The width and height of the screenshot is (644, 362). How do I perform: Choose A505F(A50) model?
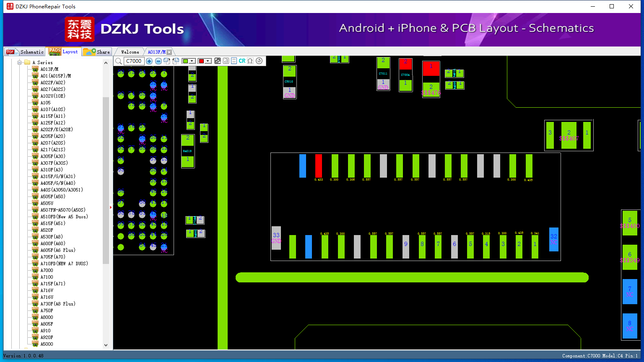click(x=53, y=197)
